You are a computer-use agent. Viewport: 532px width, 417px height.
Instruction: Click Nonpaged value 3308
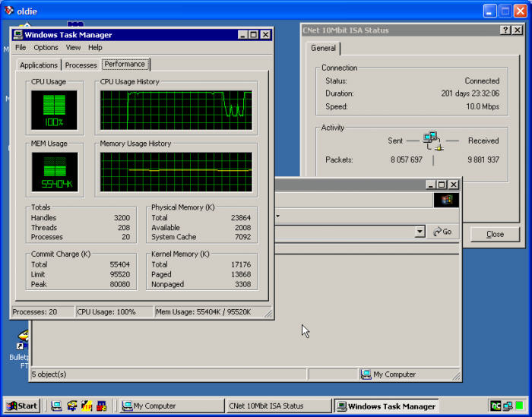tap(243, 284)
